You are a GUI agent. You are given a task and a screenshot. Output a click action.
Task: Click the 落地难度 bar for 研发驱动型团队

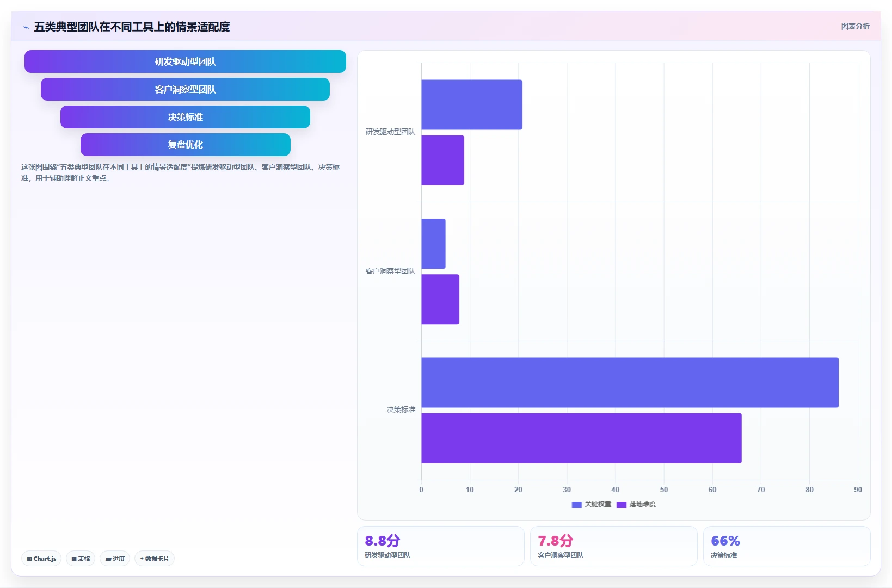442,160
